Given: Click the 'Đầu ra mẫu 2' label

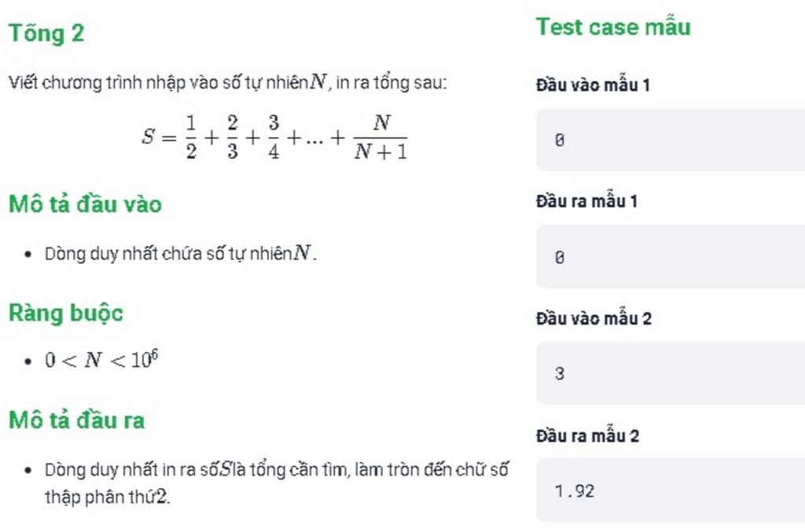Looking at the screenshot, I should point(588,435).
